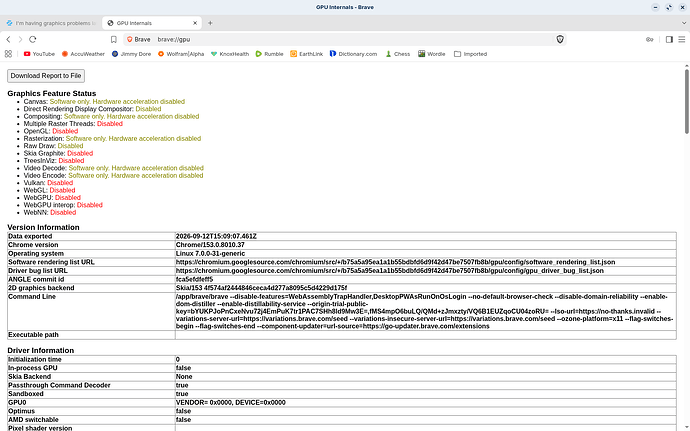Click the Driver bug list URL value

point(389,271)
